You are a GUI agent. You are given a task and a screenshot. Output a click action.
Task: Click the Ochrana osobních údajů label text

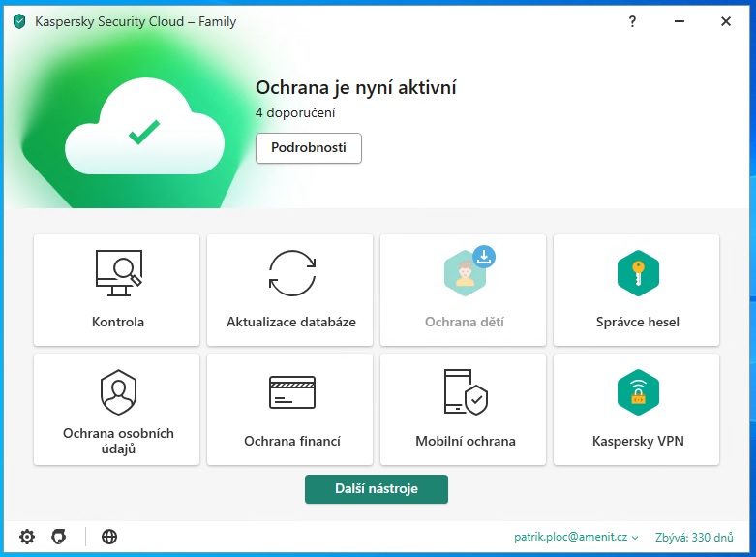[118, 441]
